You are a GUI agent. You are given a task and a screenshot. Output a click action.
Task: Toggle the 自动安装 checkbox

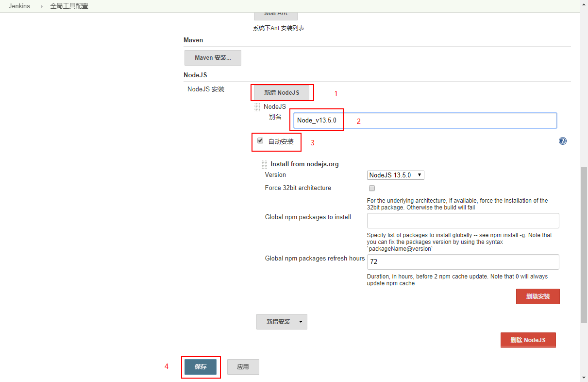coord(260,141)
